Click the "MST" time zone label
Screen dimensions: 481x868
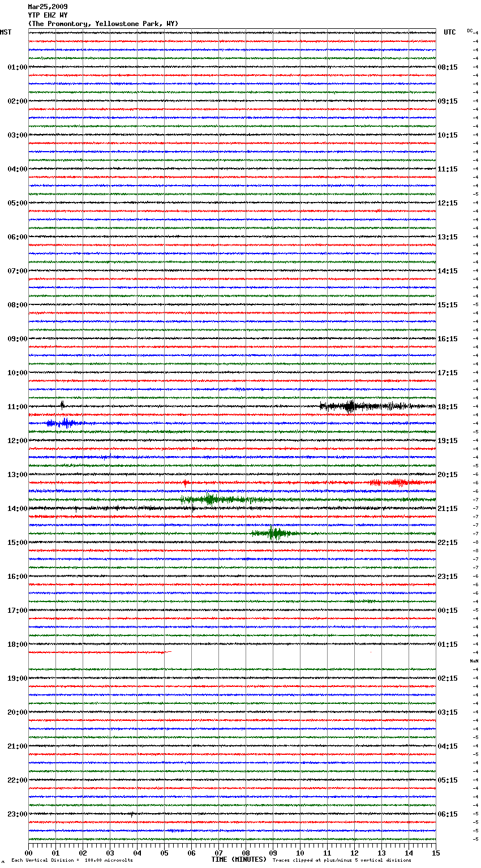[x=6, y=32]
